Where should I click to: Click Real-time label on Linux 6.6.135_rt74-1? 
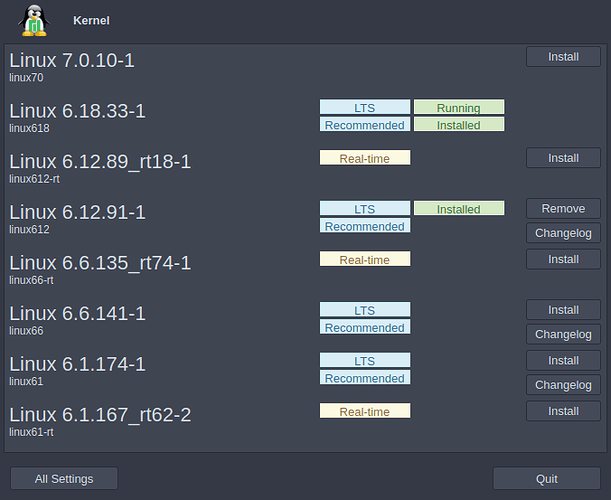(x=365, y=259)
